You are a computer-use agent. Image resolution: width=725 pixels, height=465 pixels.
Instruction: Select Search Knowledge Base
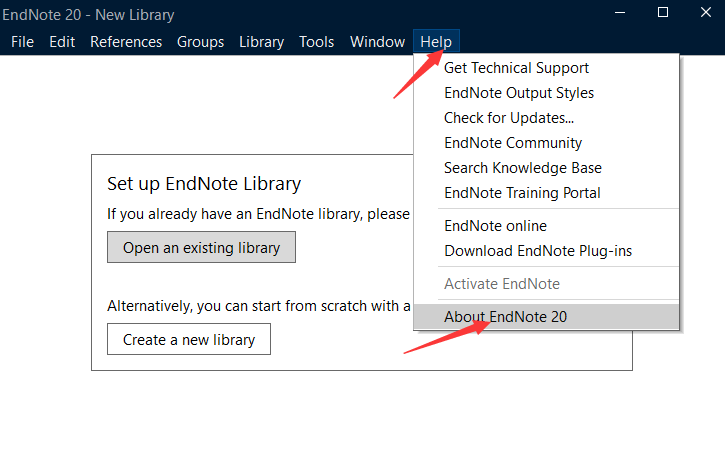tap(547, 168)
